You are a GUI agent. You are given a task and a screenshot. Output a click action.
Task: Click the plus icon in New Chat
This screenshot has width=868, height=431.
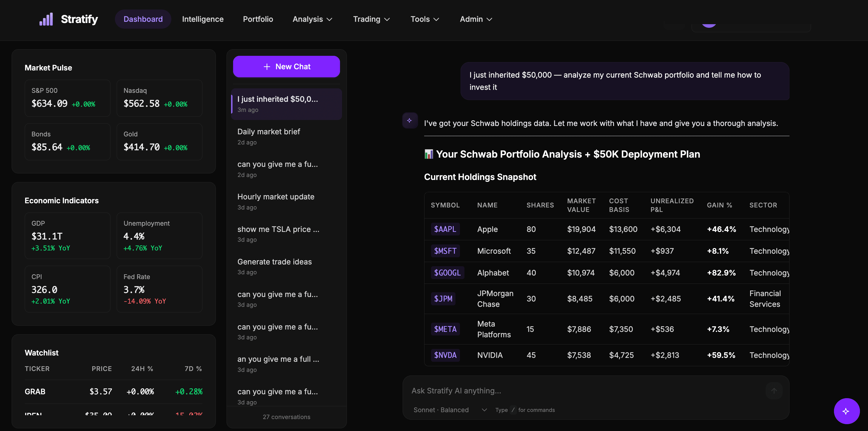tap(267, 67)
